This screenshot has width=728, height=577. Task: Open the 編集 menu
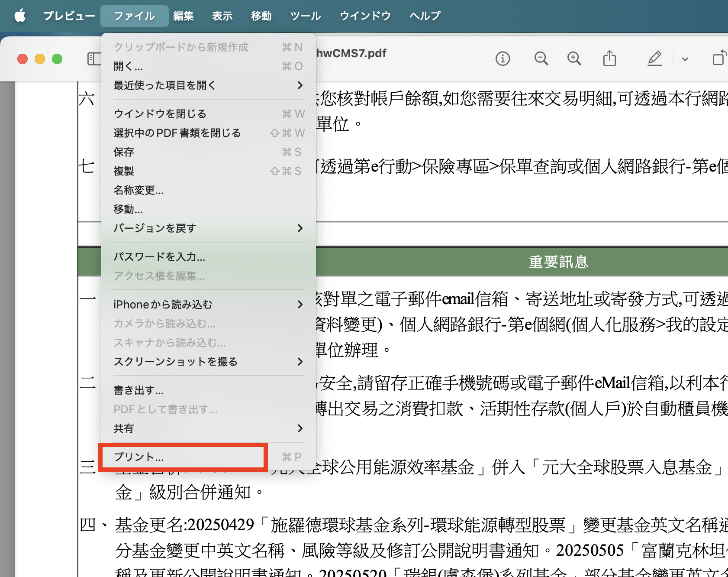click(184, 16)
